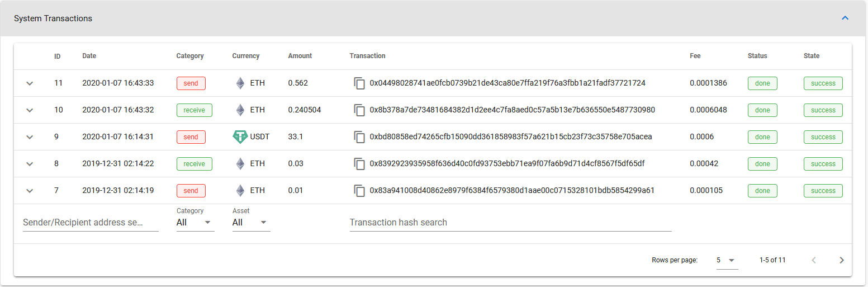Viewport: 868px width, 287px height.
Task: Click the Date column header
Action: pos(89,56)
